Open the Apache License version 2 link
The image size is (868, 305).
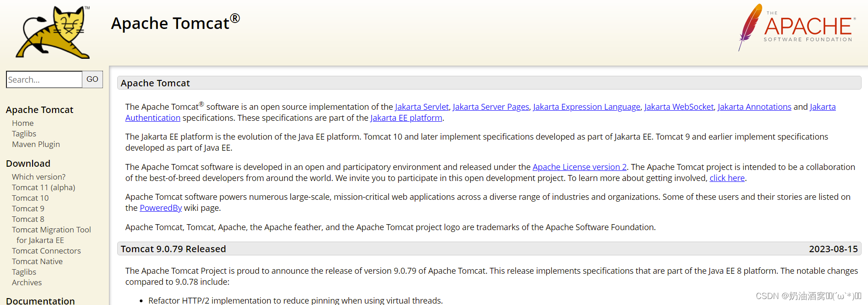click(x=580, y=167)
